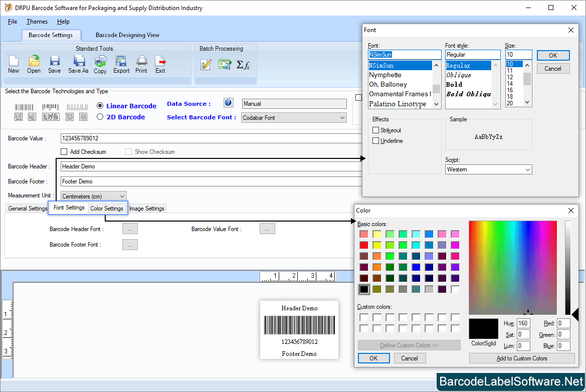Screen dimensions: 586x392
Task: Click the Barcode Header Font browse field
Action: click(x=130, y=228)
